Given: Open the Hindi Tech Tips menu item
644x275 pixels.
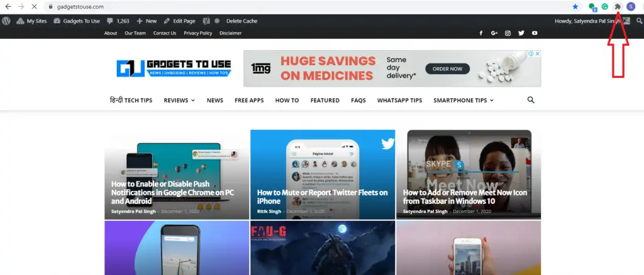Looking at the screenshot, I should pyautogui.click(x=131, y=100).
